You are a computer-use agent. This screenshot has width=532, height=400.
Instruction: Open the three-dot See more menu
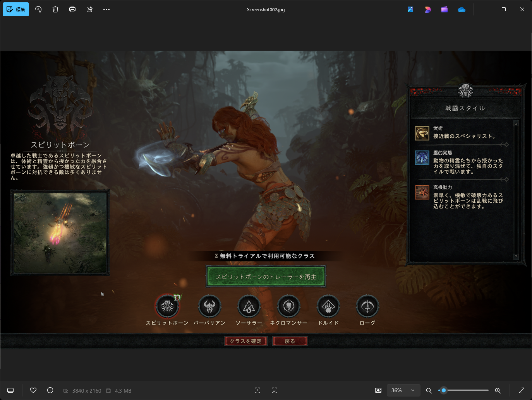(x=106, y=9)
